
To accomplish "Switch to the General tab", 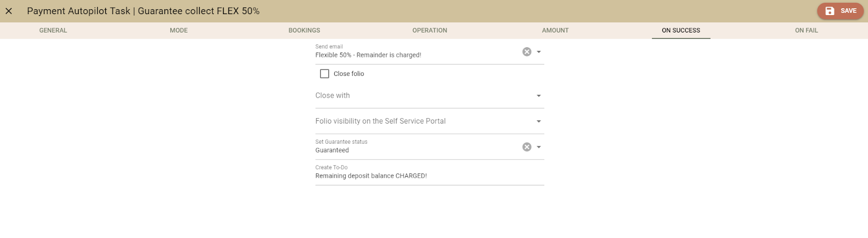I will tap(53, 30).
